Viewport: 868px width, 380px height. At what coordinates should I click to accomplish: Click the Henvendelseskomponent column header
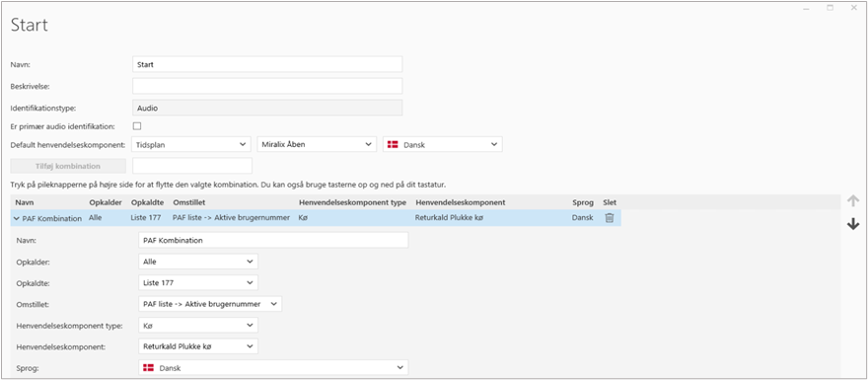(460, 202)
